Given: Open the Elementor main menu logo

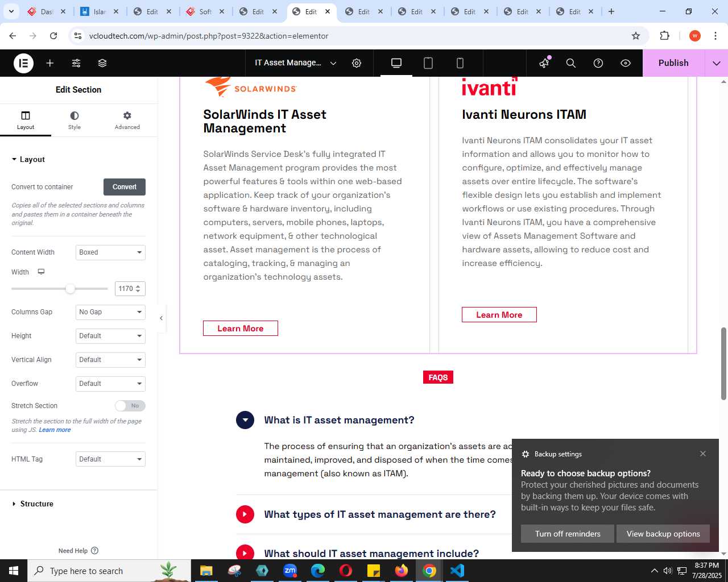Looking at the screenshot, I should tap(23, 63).
